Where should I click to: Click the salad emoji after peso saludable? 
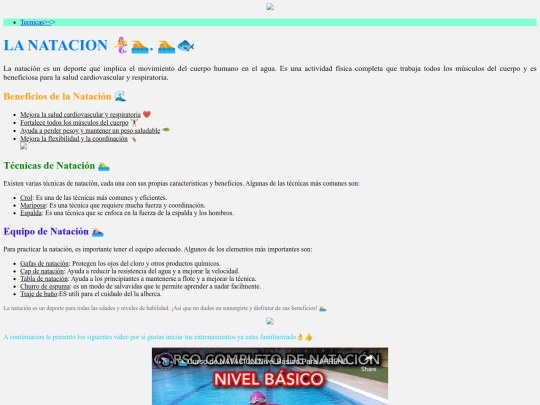pyautogui.click(x=166, y=131)
